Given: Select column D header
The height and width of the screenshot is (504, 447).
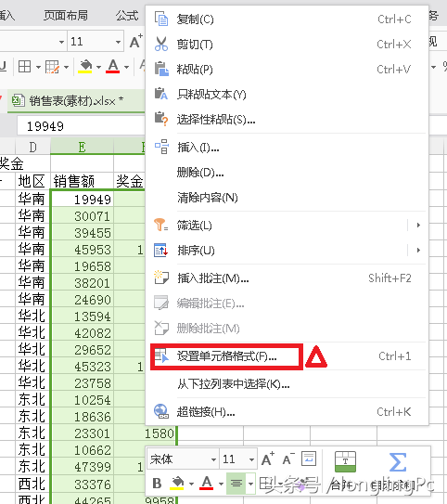Looking at the screenshot, I should point(33,148).
